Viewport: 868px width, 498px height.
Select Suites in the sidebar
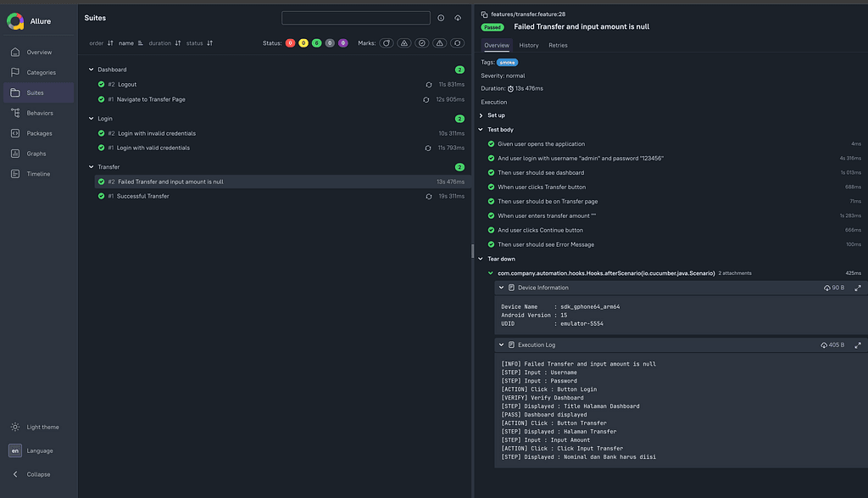point(39,92)
